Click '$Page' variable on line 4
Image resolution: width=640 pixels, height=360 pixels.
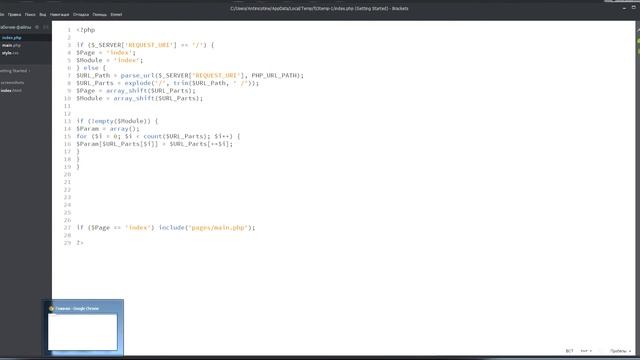click(86, 53)
